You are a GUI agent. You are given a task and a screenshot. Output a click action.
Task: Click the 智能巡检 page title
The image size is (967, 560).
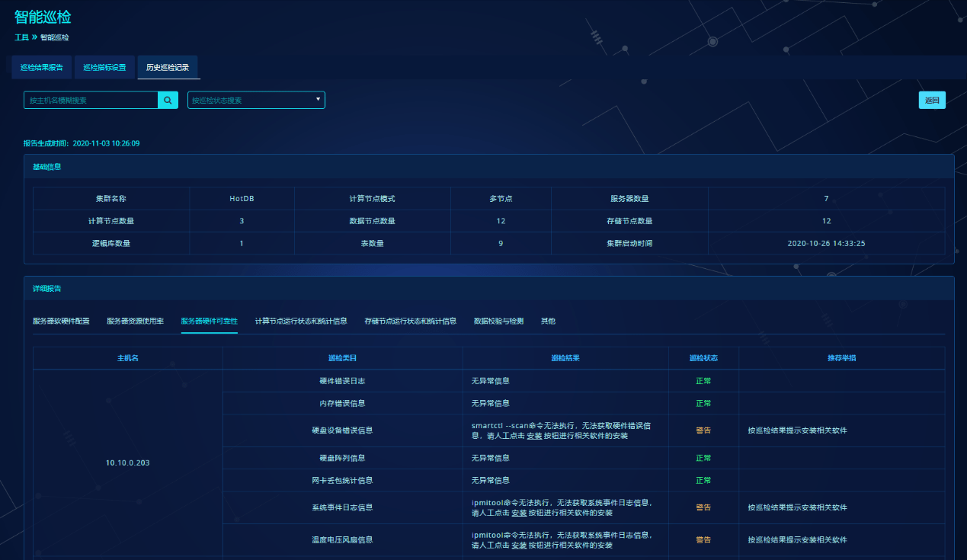pyautogui.click(x=43, y=17)
